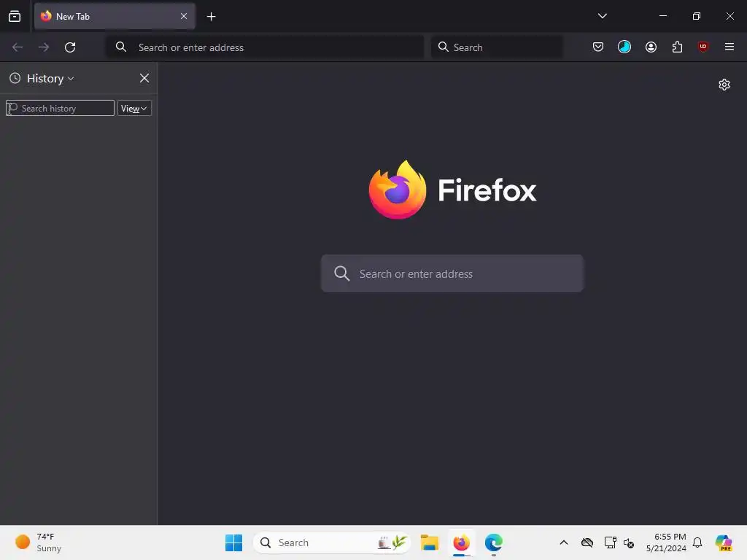The height and width of the screenshot is (560, 747).
Task: Open the weather widget 74°F Sunny
Action: coord(38,542)
